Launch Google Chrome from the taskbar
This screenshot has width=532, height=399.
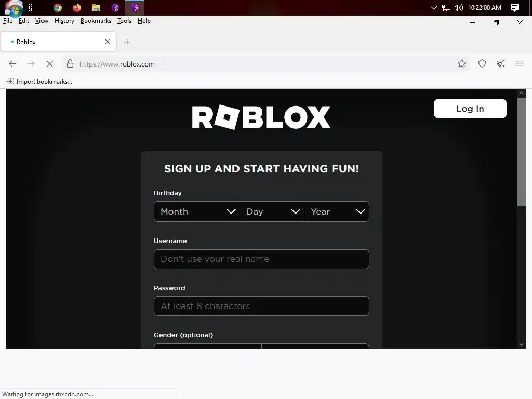pyautogui.click(x=58, y=7)
